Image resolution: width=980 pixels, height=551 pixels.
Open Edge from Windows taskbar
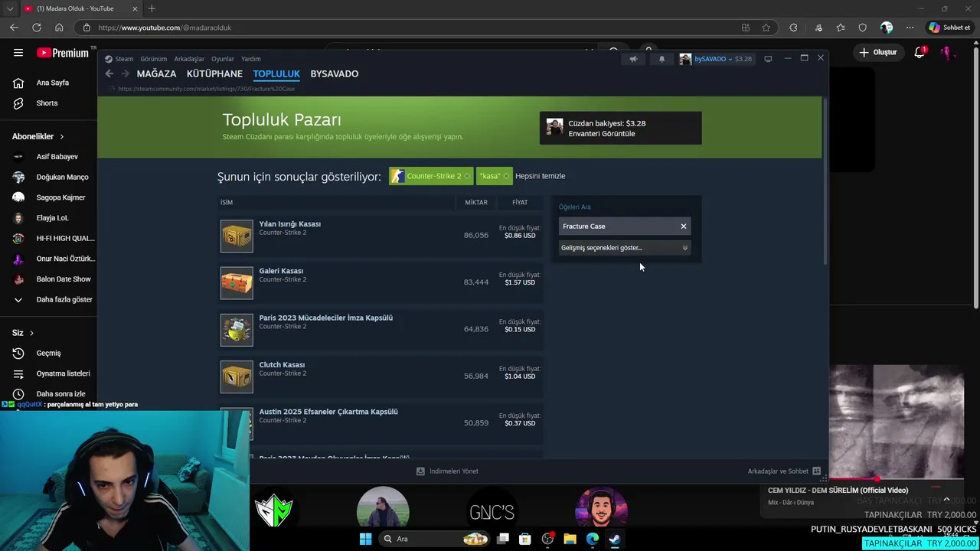pyautogui.click(x=593, y=539)
